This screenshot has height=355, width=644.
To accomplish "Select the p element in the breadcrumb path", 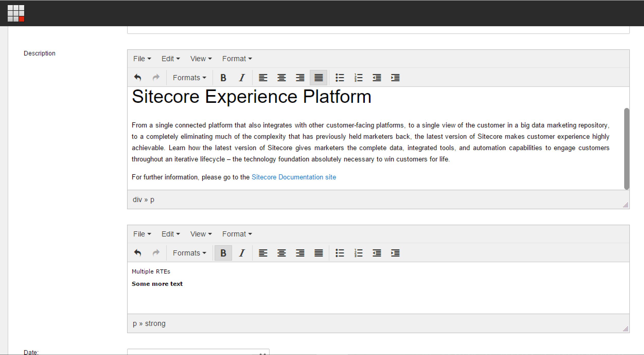I will click(152, 199).
